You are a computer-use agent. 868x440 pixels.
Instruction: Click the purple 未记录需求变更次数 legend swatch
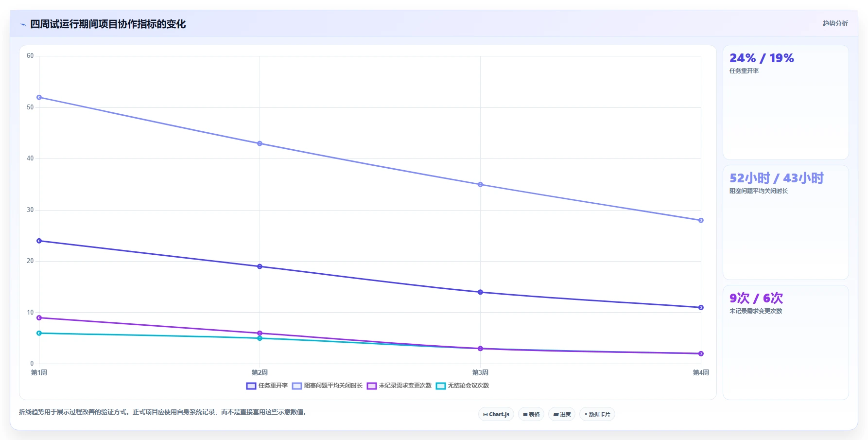[x=372, y=386]
